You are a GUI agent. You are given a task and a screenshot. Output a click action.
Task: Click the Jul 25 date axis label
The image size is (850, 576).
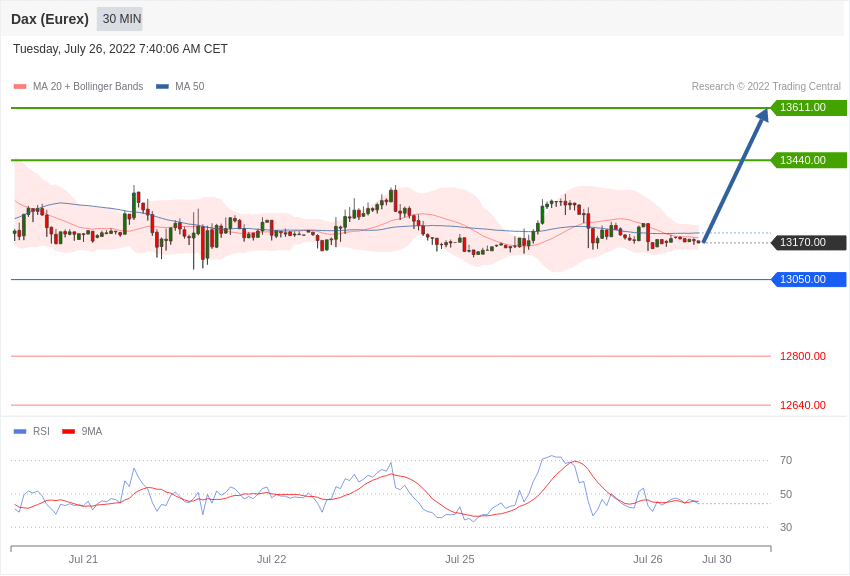click(x=460, y=559)
